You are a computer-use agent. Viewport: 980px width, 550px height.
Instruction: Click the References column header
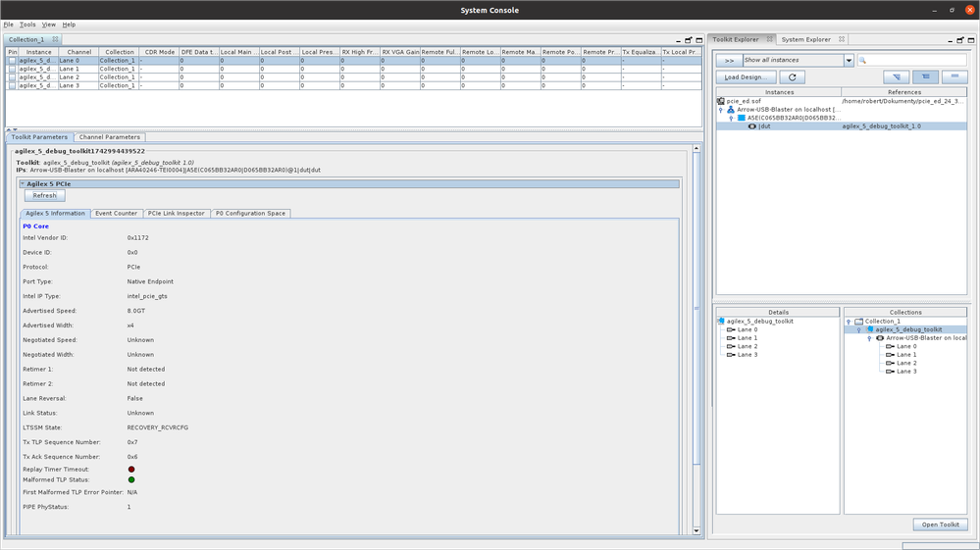(x=904, y=92)
